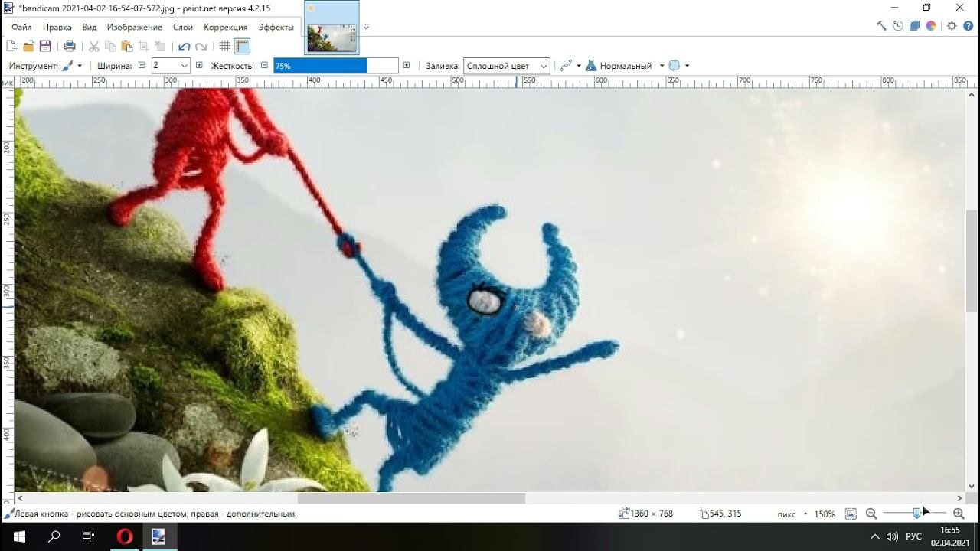This screenshot has width=980, height=551.
Task: Open the Ширина width combo box
Action: tap(170, 66)
